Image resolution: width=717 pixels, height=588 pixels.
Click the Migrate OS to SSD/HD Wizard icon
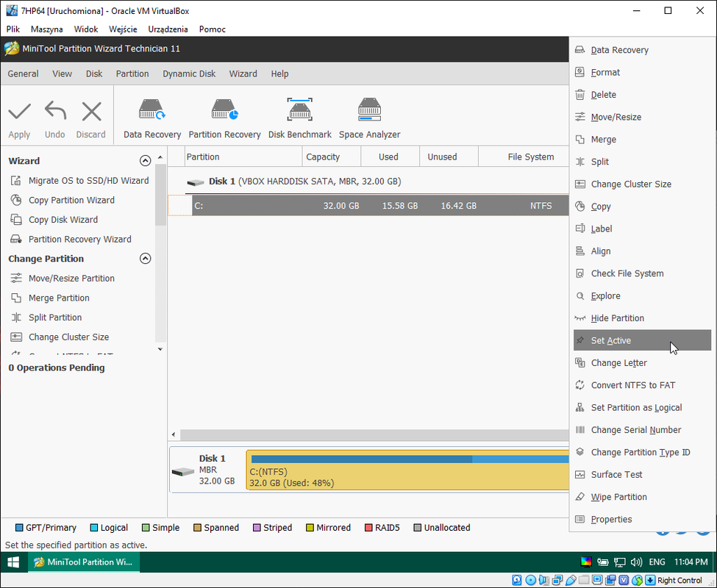pyautogui.click(x=16, y=181)
